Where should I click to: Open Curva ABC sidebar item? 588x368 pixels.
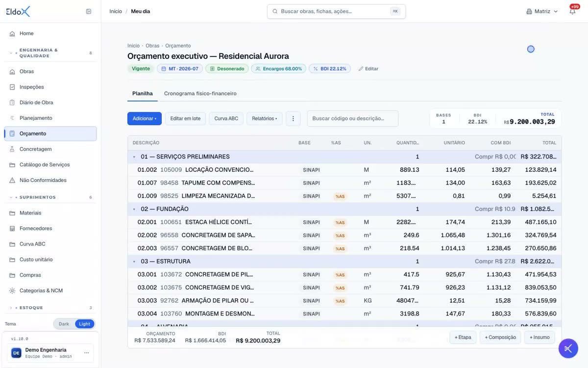[50, 244]
